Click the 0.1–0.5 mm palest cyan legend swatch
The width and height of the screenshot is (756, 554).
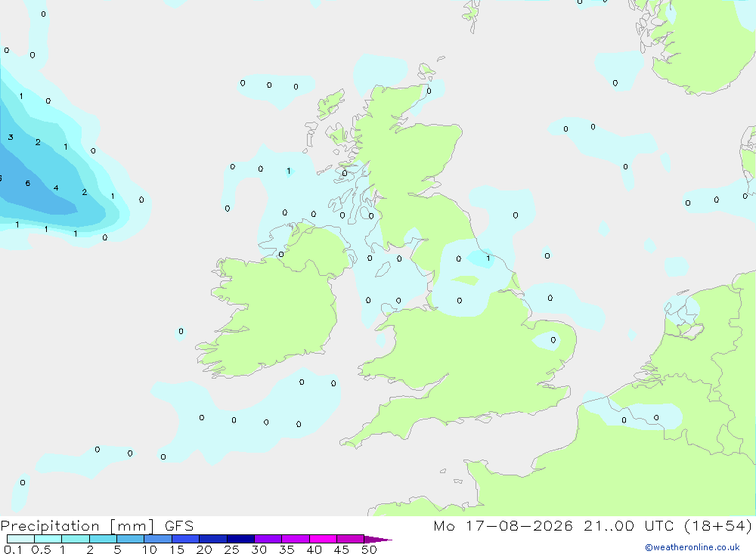click(20, 539)
